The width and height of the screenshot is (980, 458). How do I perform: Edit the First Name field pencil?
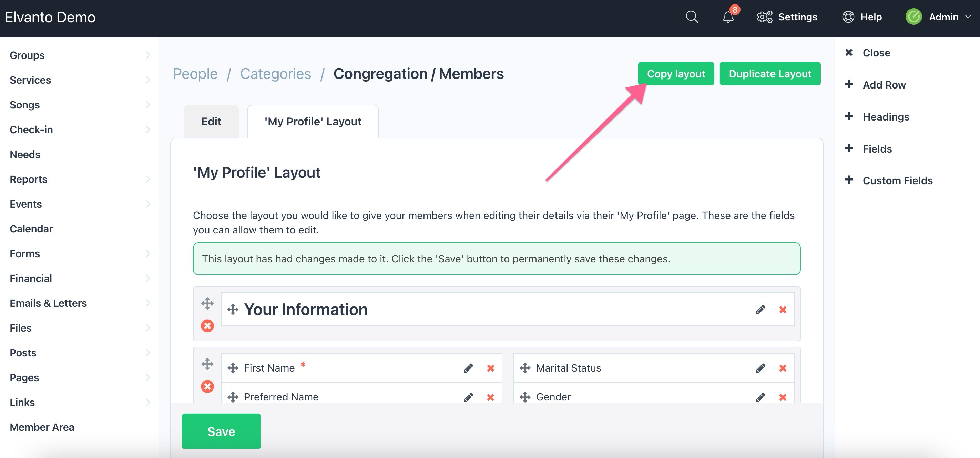click(x=468, y=368)
